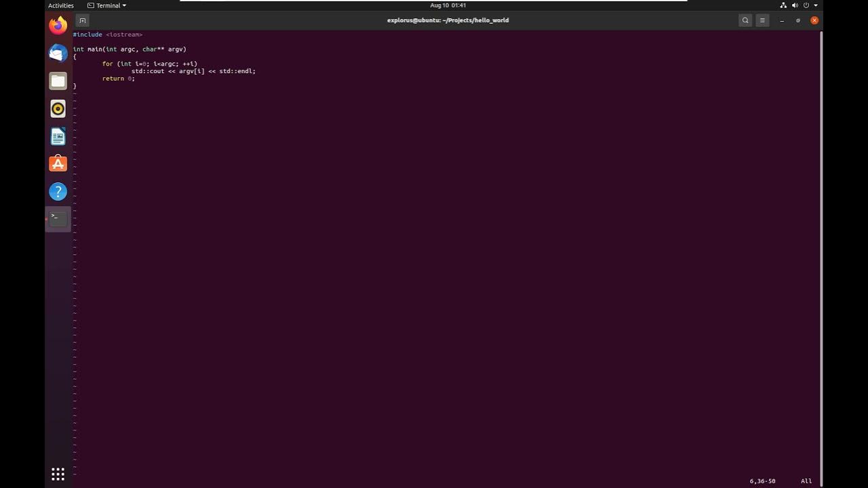Open Firefox from the dock
The width and height of the screenshot is (868, 488).
click(58, 26)
